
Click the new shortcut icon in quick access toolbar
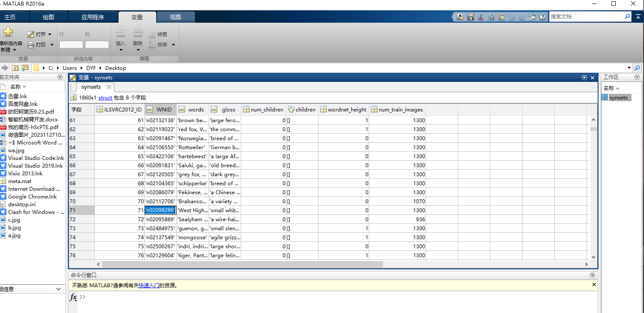pyautogui.click(x=460, y=17)
